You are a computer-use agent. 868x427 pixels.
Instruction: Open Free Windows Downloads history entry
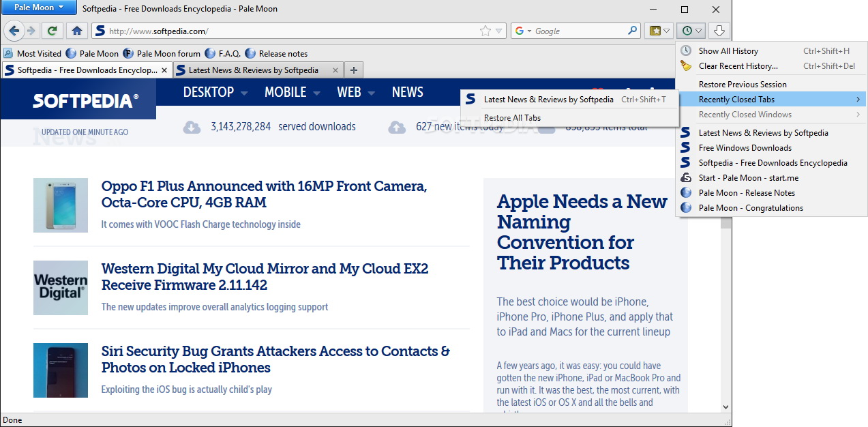(x=771, y=147)
